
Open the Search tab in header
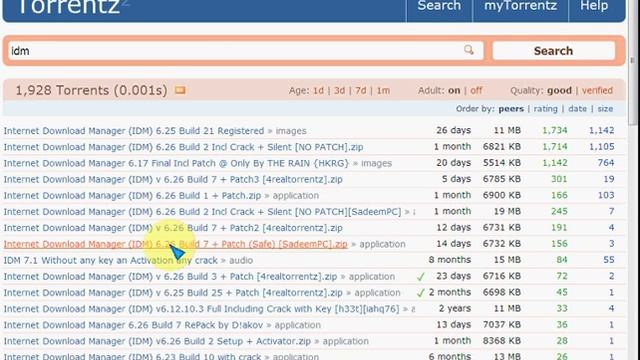click(x=439, y=6)
